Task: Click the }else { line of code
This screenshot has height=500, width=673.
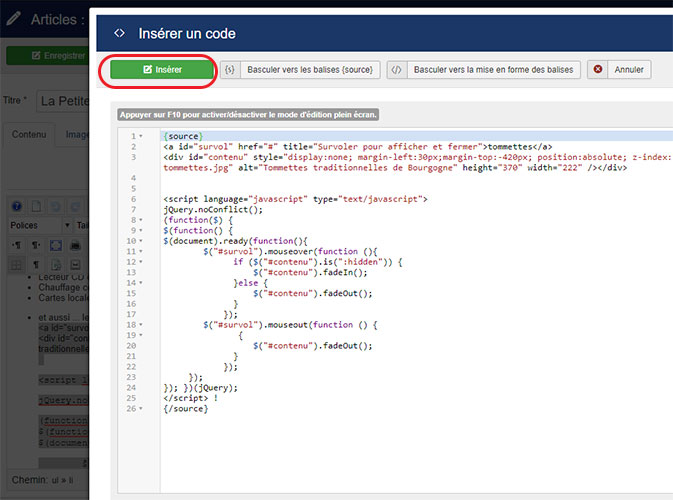Action: 250,283
